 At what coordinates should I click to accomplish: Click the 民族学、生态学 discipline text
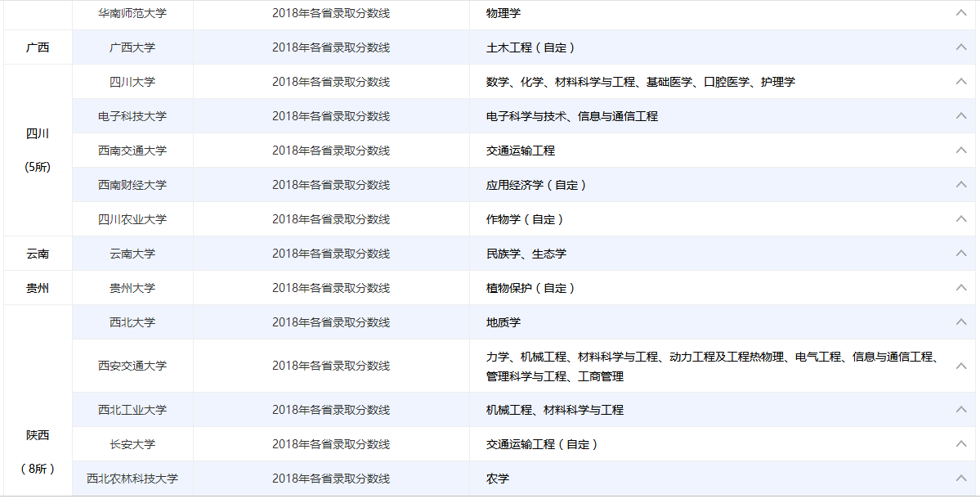pyautogui.click(x=526, y=254)
